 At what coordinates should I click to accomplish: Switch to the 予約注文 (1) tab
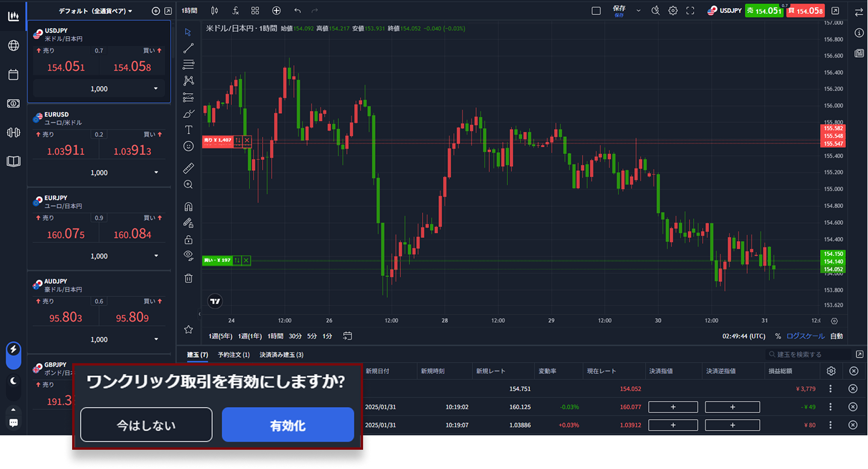coord(233,355)
